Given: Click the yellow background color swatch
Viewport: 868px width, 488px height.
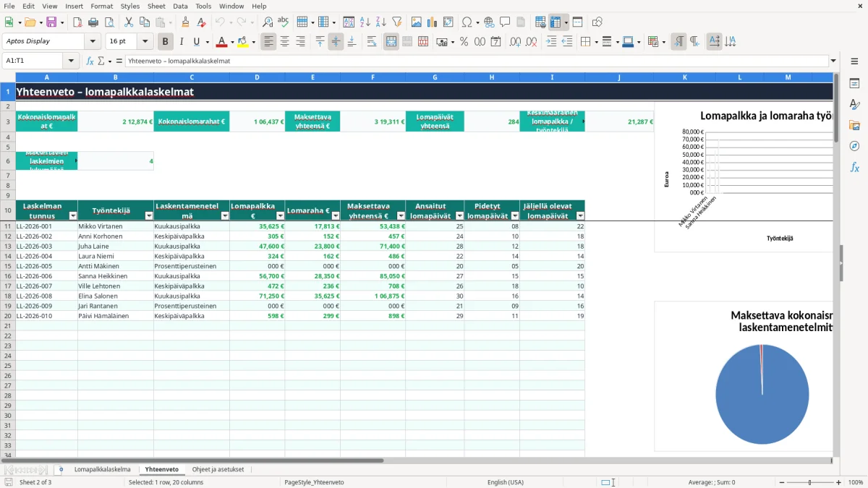Looking at the screenshot, I should [x=243, y=42].
